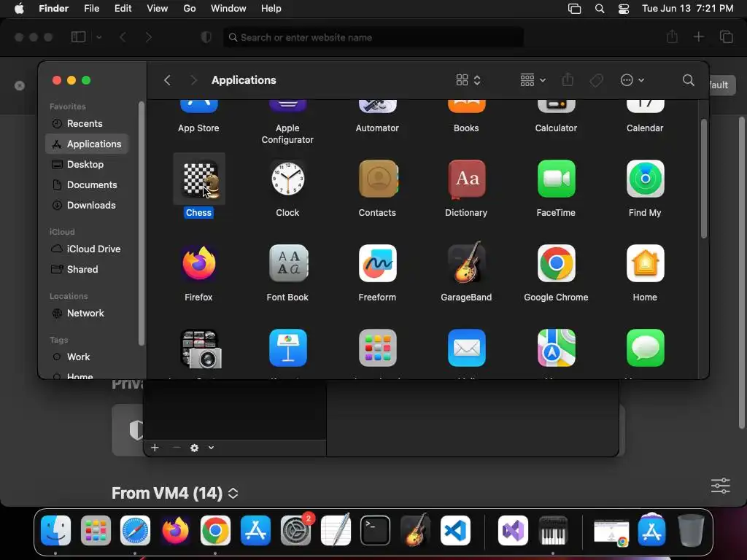Screen dimensions: 747x560
Task: Open Launchpad in the Applications folder
Action: (x=377, y=348)
